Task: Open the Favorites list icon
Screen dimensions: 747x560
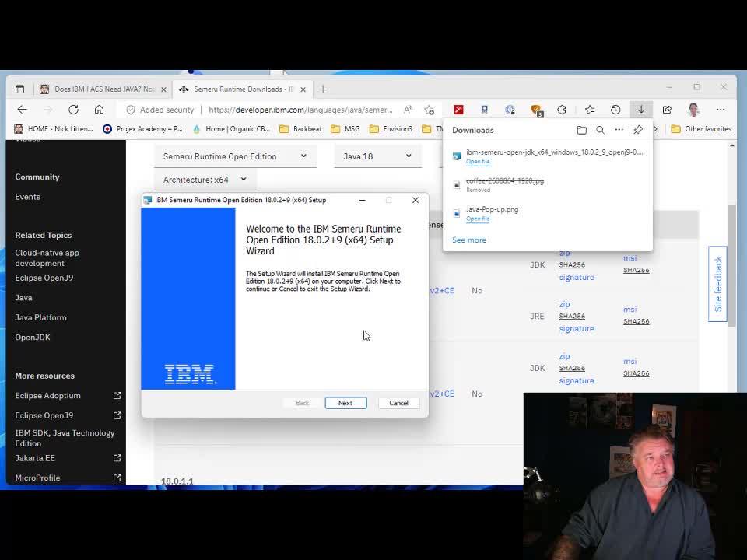Action: pos(590,110)
